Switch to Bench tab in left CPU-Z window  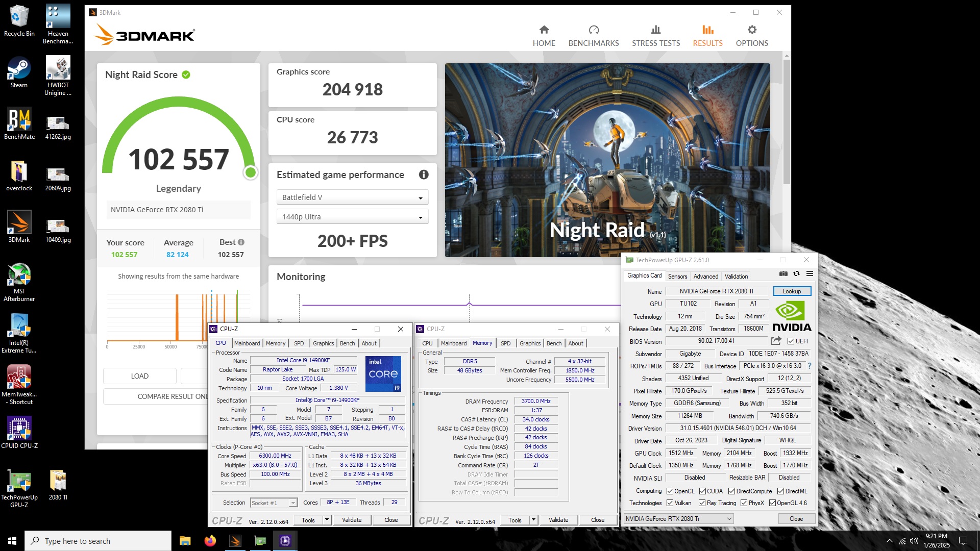[348, 343]
